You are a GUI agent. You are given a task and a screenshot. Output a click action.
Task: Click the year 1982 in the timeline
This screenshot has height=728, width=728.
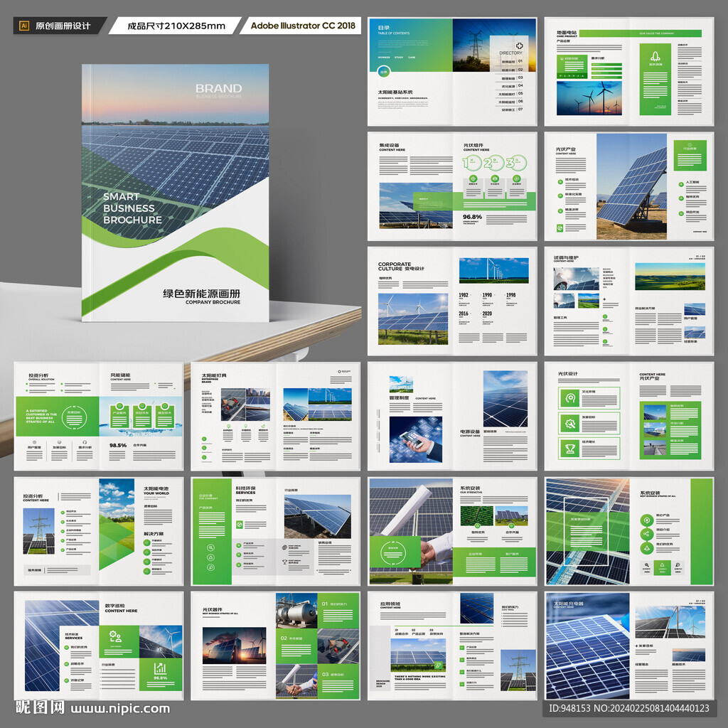(x=464, y=295)
